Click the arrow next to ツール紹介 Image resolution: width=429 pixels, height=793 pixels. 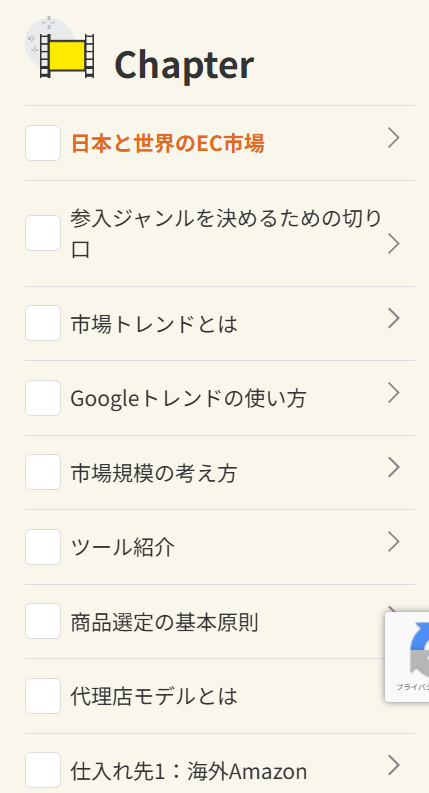coord(394,542)
